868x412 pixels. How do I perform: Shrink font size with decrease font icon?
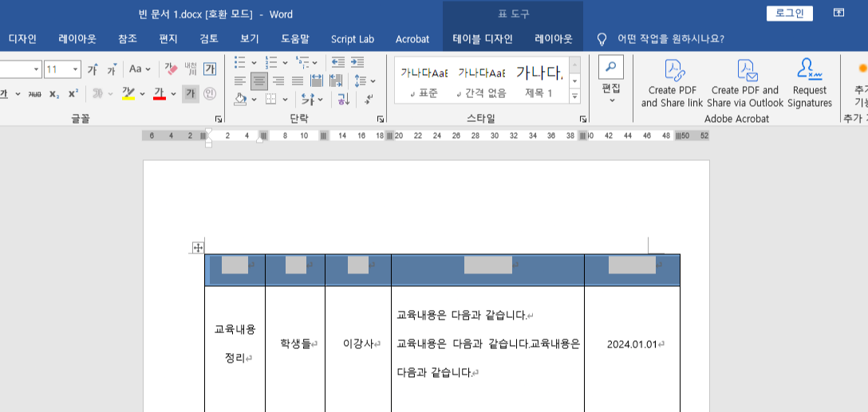click(x=112, y=69)
